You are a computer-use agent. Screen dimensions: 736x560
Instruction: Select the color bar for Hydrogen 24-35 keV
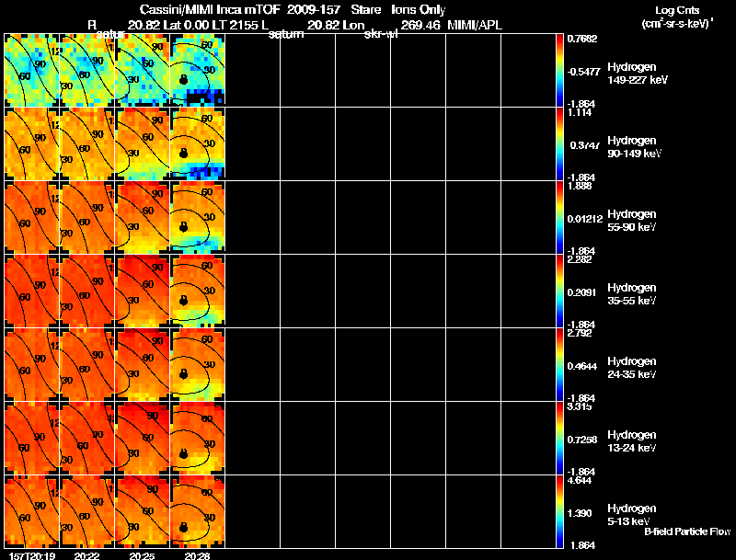pyautogui.click(x=559, y=364)
